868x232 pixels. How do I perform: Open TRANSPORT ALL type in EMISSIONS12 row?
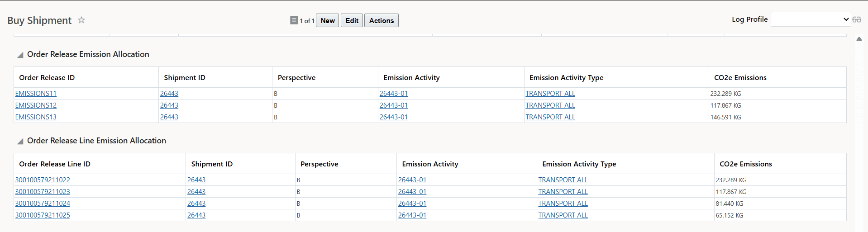[x=550, y=105]
